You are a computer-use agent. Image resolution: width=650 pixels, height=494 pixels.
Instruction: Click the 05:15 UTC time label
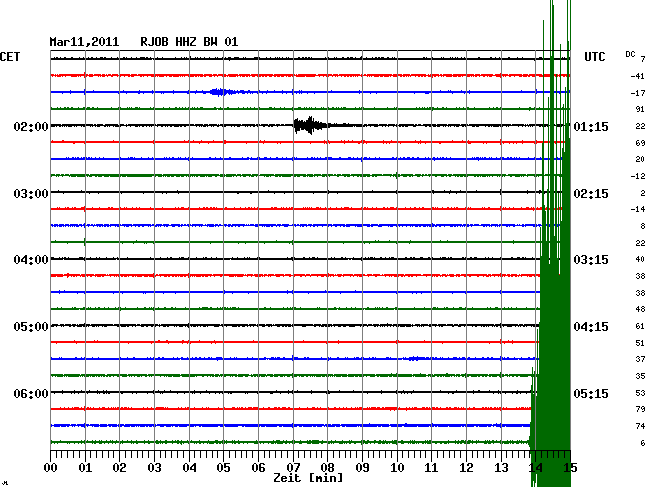tap(591, 393)
